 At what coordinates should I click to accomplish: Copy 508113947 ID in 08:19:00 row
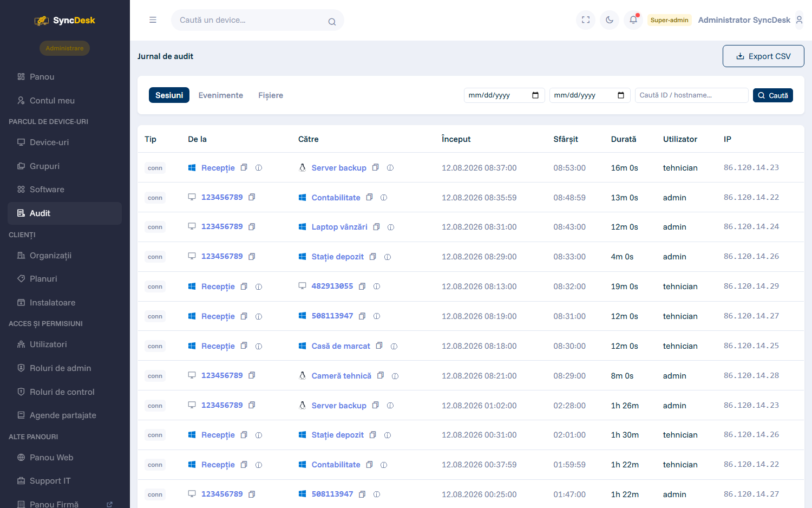tap(362, 316)
